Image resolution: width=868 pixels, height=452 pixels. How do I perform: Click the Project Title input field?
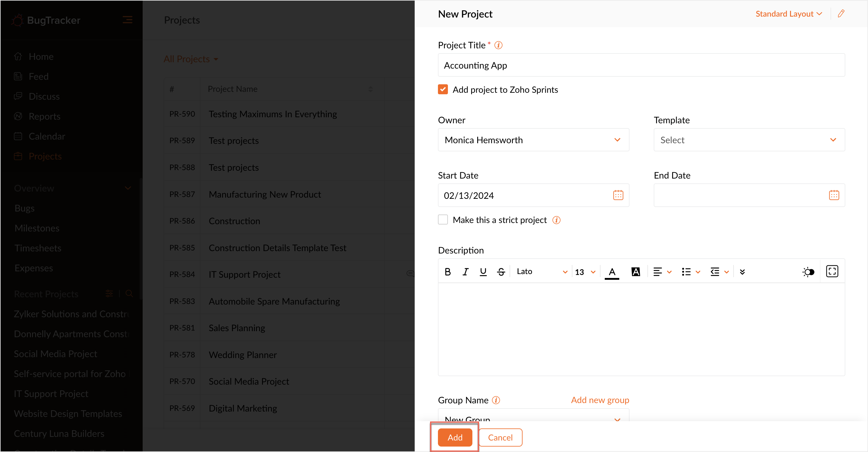pos(641,65)
